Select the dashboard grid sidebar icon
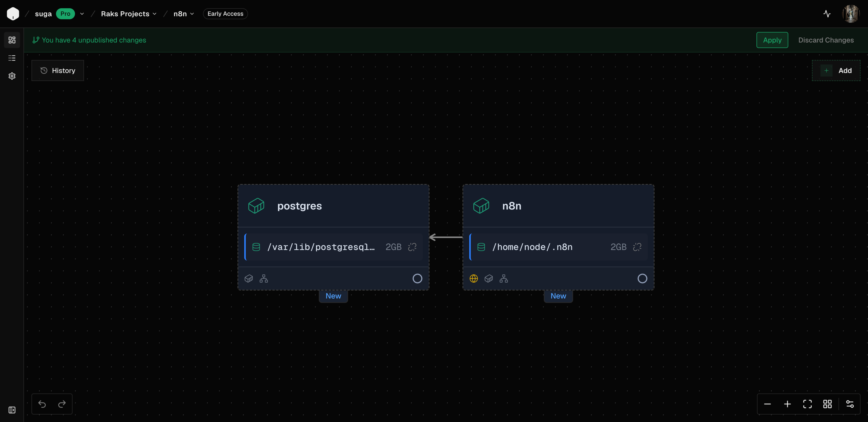 (x=12, y=40)
